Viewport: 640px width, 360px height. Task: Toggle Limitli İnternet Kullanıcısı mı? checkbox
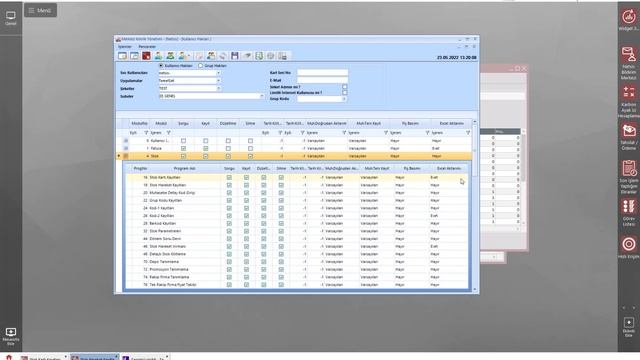344,93
